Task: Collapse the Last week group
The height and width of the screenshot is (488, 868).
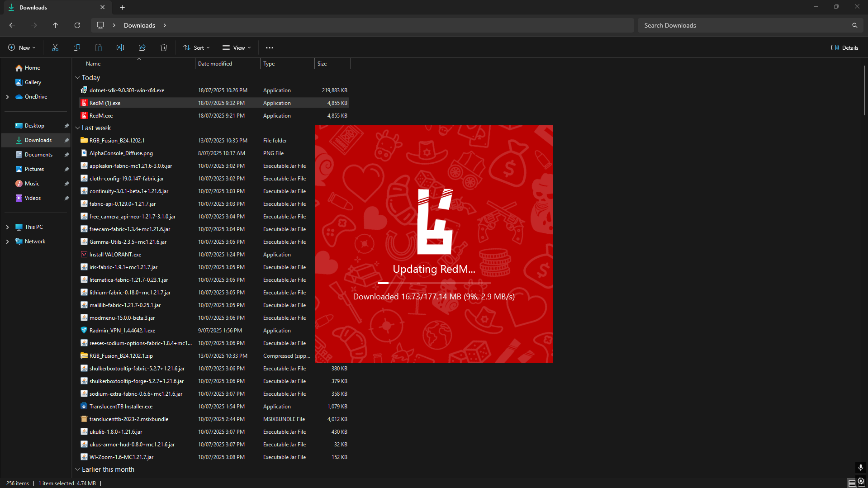Action: [x=77, y=128]
